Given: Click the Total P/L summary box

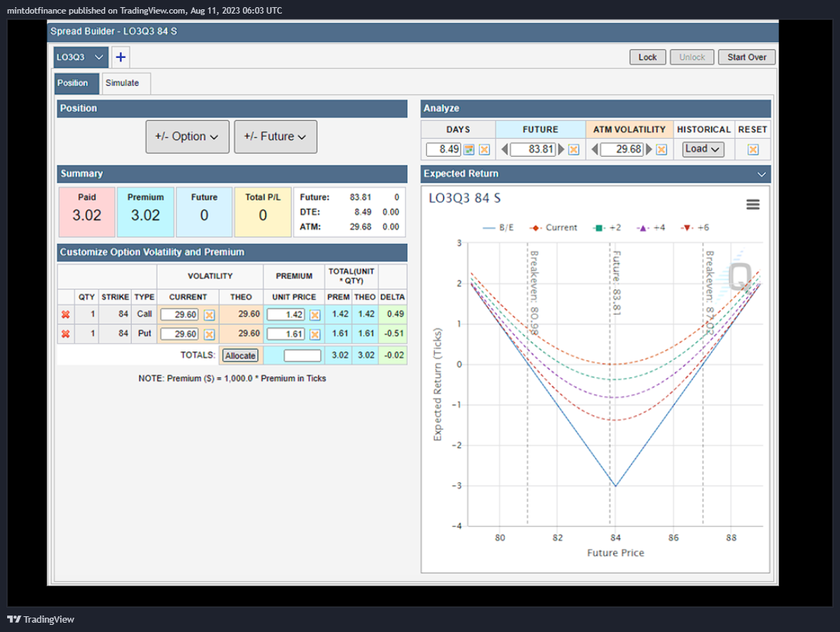Looking at the screenshot, I should point(263,212).
